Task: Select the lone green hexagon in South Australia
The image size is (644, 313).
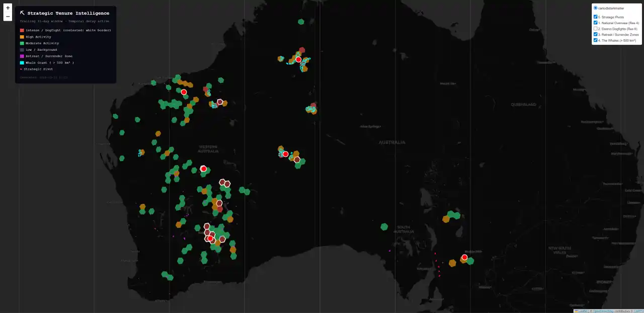Action: coord(384,227)
